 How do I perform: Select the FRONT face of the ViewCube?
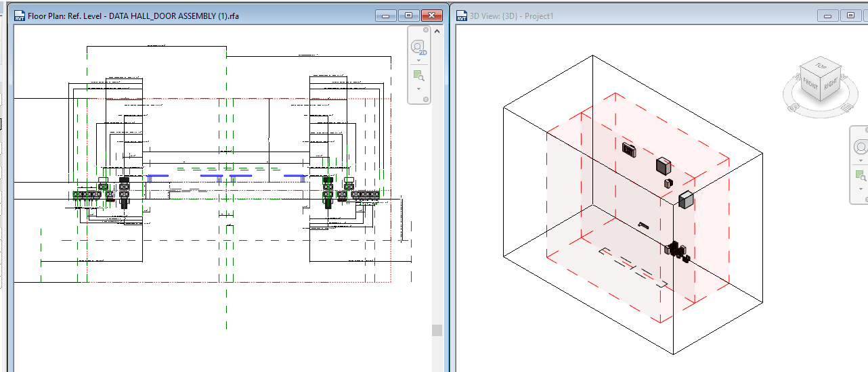(811, 85)
